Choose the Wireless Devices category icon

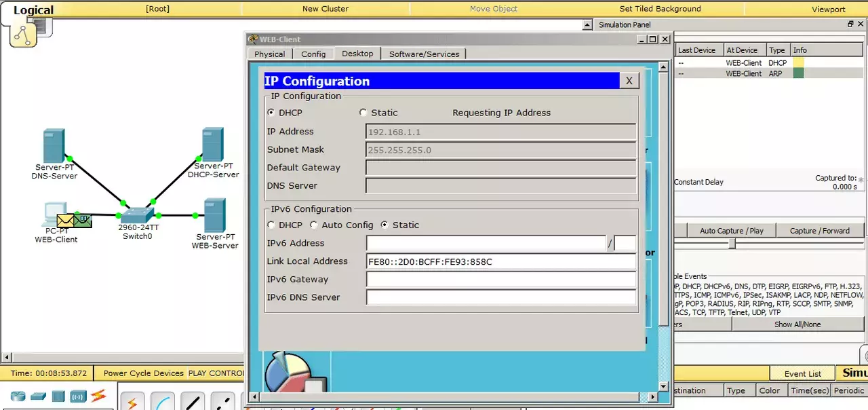click(x=79, y=396)
